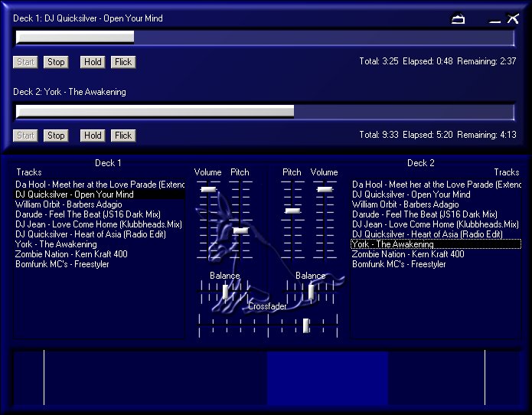Select Da Hool track in Deck 1 list
This screenshot has height=415, width=532.
pos(100,185)
